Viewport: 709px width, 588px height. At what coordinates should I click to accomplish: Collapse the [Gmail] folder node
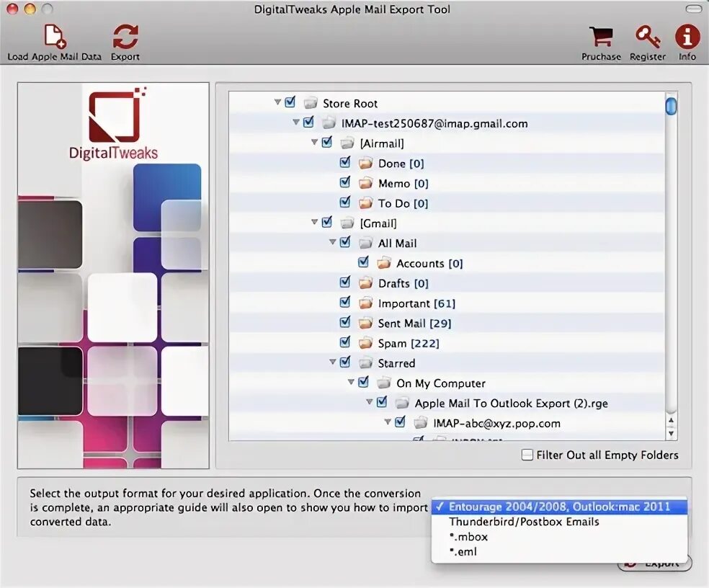tap(315, 222)
